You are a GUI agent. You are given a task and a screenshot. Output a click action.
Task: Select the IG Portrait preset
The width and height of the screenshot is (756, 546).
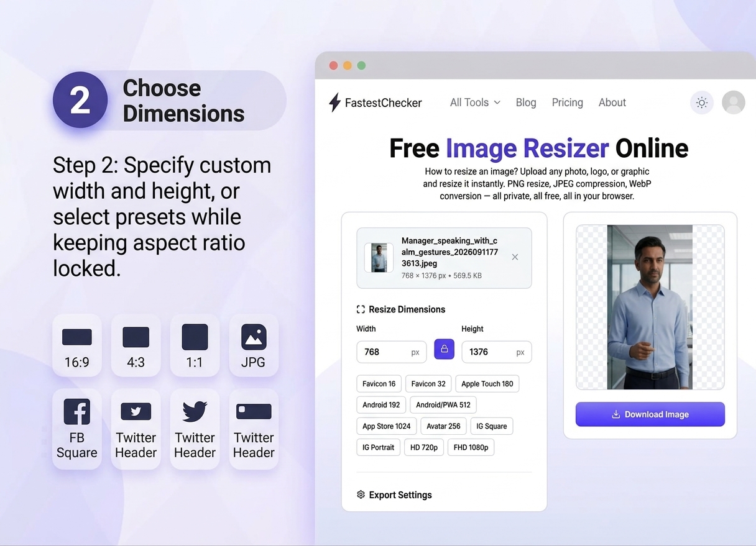[379, 447]
